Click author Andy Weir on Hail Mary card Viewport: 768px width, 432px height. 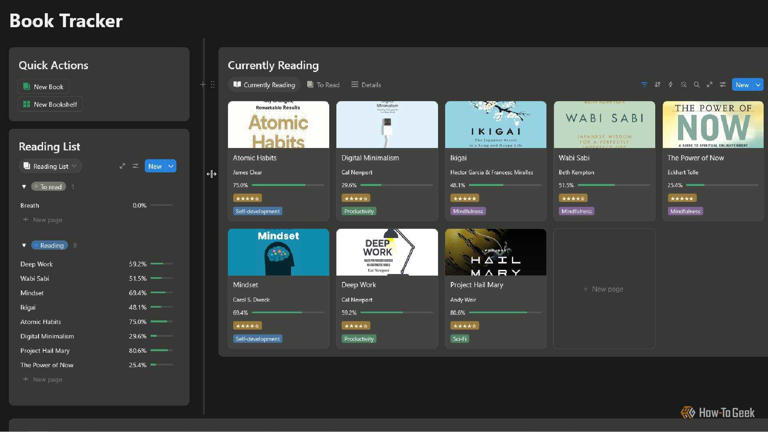click(x=463, y=299)
